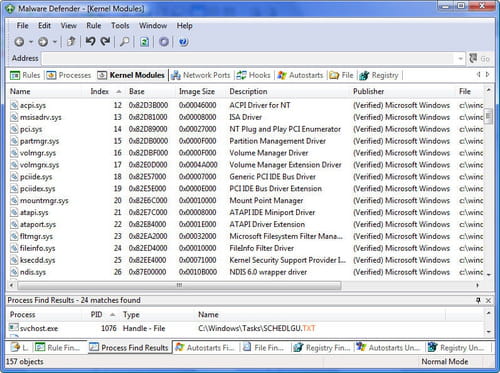The width and height of the screenshot is (500, 373).
Task: Click the C:\Windows\Tasks\SCHEDLGU.TXT entry
Action: click(256, 328)
